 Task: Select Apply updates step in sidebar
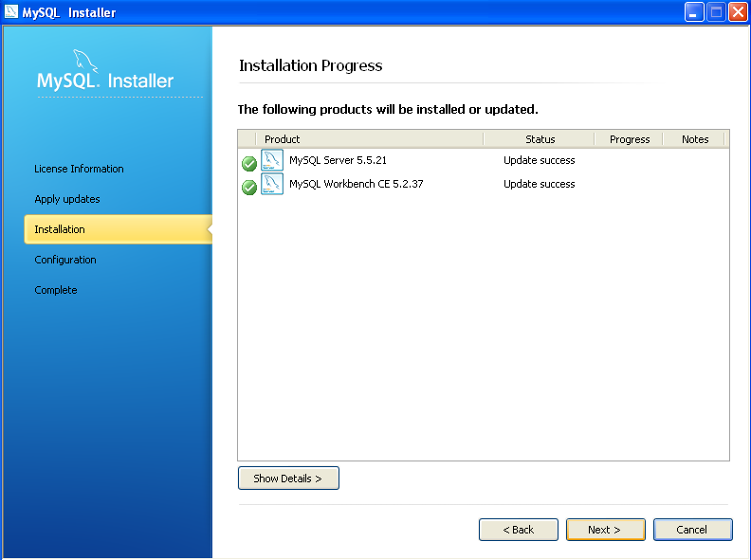click(x=67, y=199)
